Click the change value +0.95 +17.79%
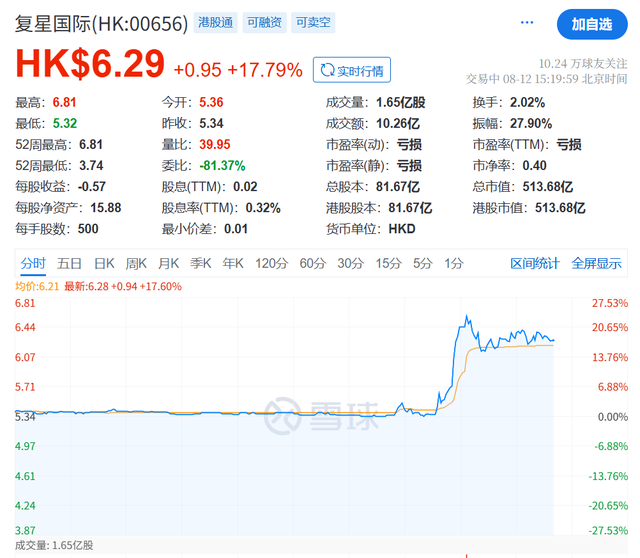This screenshot has width=640, height=558. point(238,70)
